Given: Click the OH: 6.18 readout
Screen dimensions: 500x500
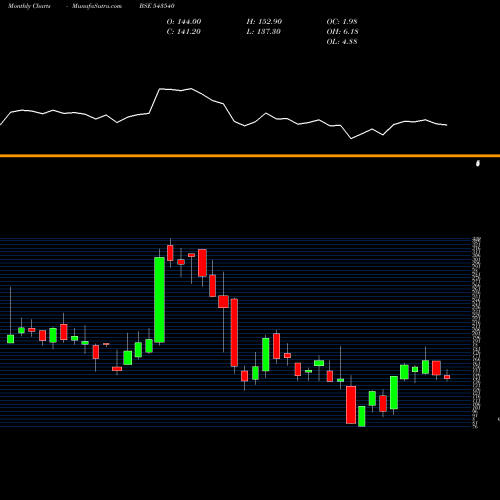Looking at the screenshot, I should tap(342, 31).
